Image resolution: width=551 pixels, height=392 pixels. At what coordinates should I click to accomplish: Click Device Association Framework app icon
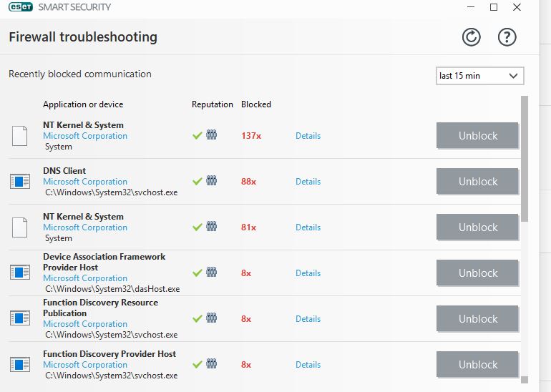point(20,273)
